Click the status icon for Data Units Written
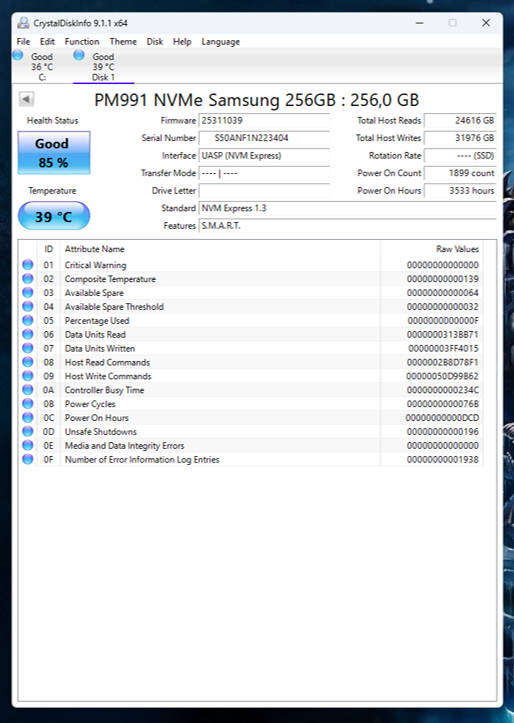This screenshot has width=514, height=723. [28, 348]
